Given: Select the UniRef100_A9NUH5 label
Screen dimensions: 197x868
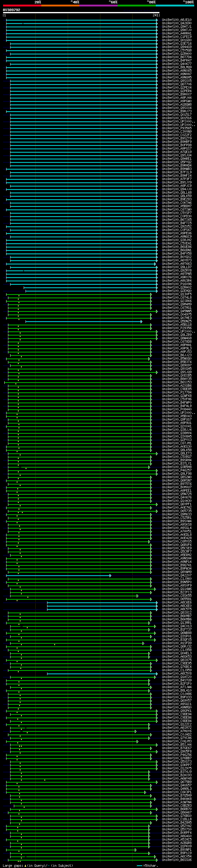Looking at the screenshot, I should (x=177, y=78).
